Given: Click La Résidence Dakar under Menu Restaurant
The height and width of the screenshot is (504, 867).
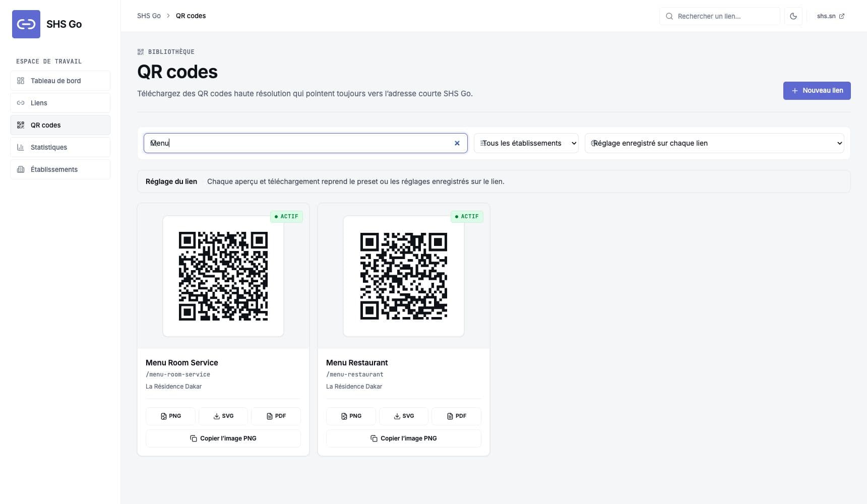Looking at the screenshot, I should tap(354, 387).
